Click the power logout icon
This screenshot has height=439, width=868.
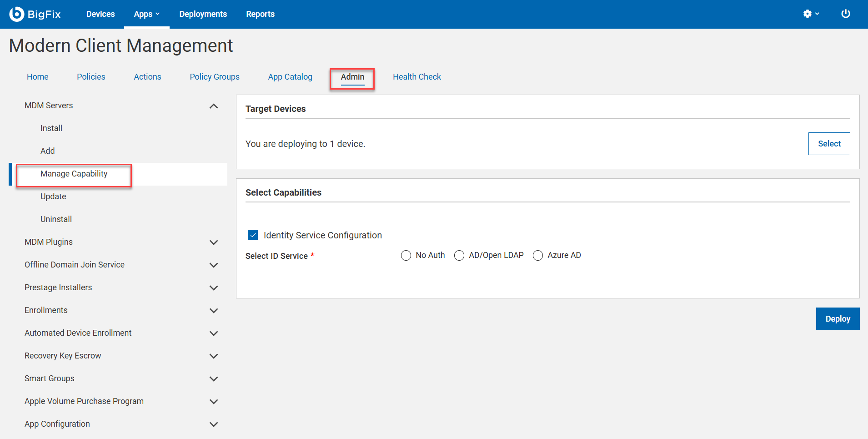(845, 14)
